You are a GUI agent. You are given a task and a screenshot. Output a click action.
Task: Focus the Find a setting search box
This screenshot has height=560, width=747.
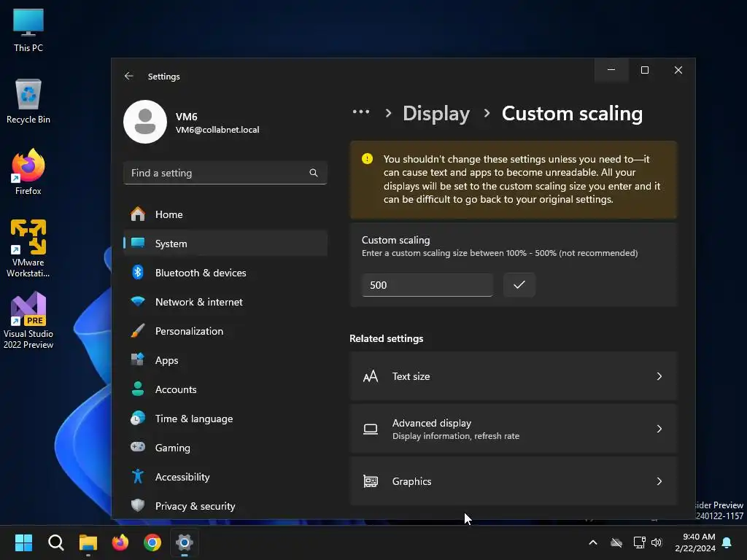pos(225,173)
